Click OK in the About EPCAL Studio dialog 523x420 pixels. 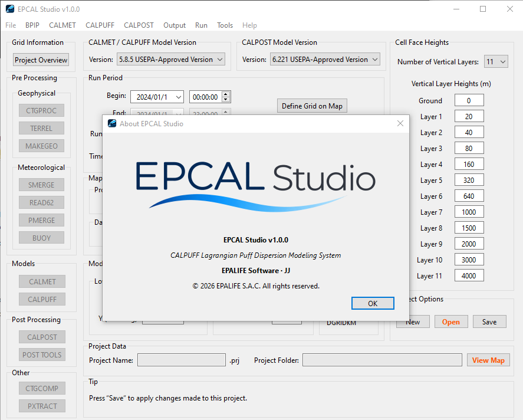pos(373,303)
